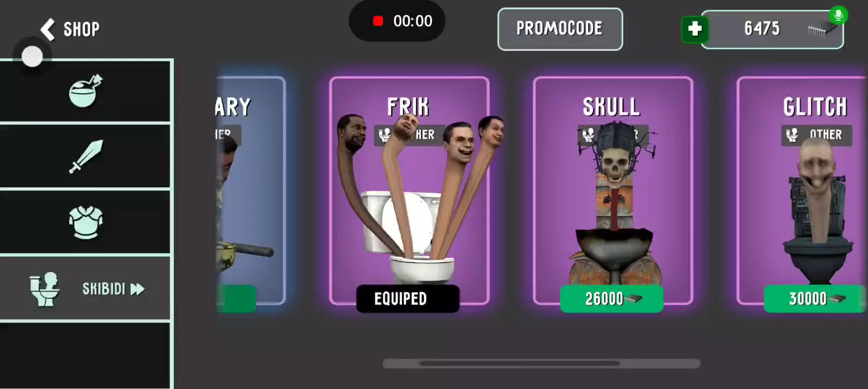Tap the white floating assistive circle
This screenshot has width=868, height=389.
click(32, 56)
